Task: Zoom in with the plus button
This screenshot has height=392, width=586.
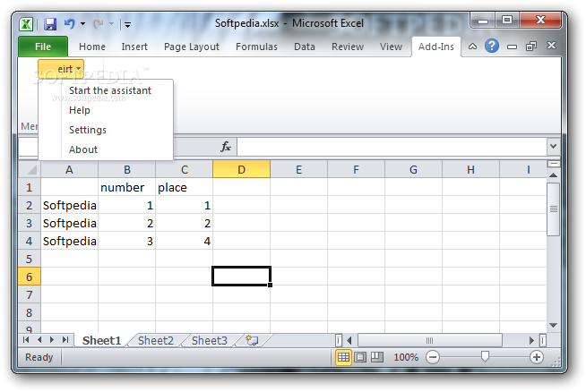Action: [x=537, y=357]
